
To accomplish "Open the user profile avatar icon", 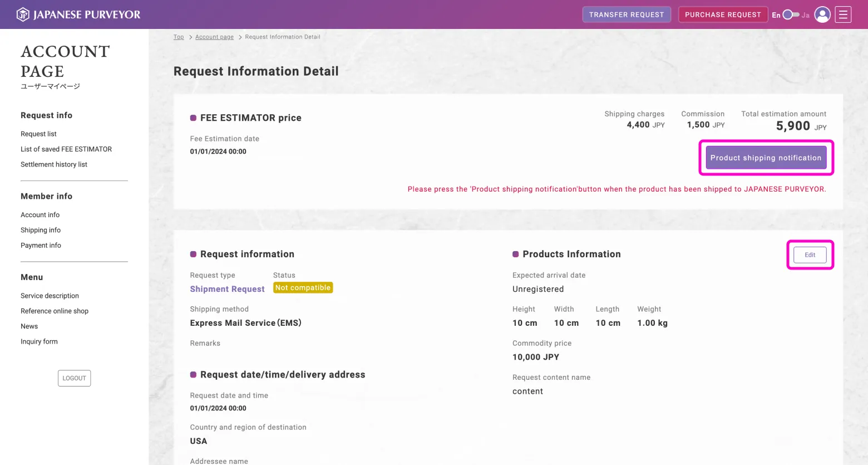I will click(x=822, y=14).
